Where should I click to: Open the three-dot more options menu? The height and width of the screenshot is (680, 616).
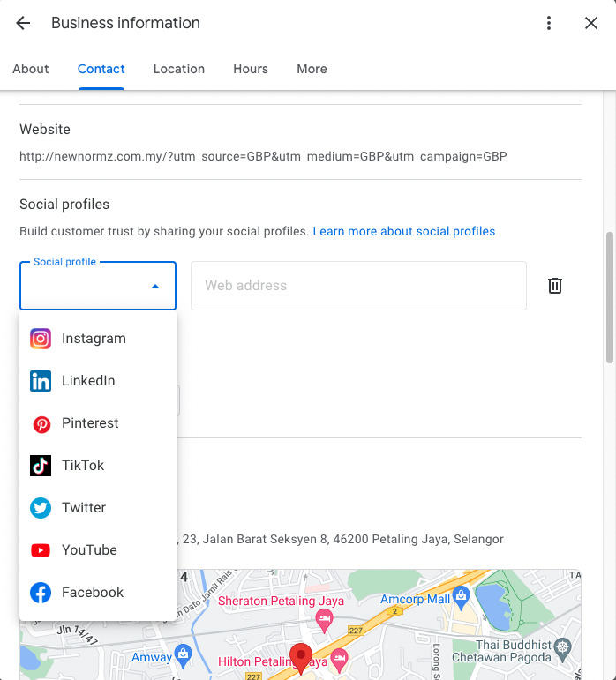tap(549, 23)
